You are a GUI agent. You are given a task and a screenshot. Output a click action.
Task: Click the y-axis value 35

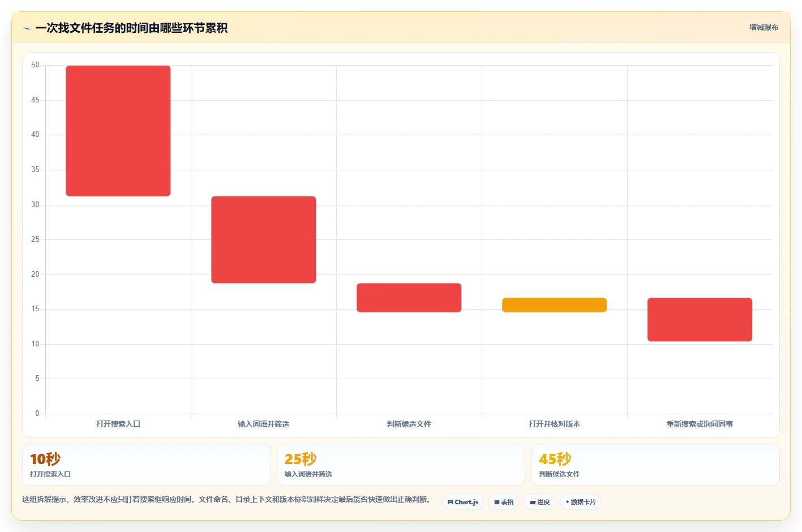point(35,170)
